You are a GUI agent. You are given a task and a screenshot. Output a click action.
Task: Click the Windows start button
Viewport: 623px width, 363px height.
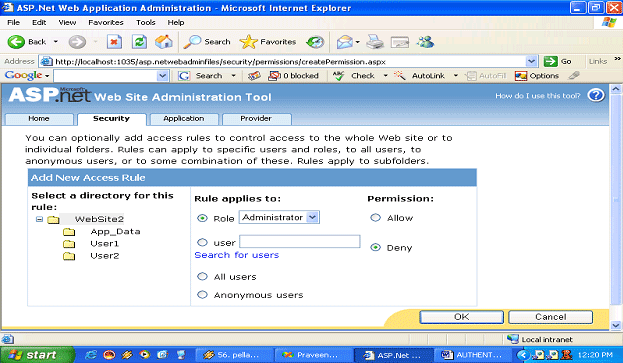[37, 355]
